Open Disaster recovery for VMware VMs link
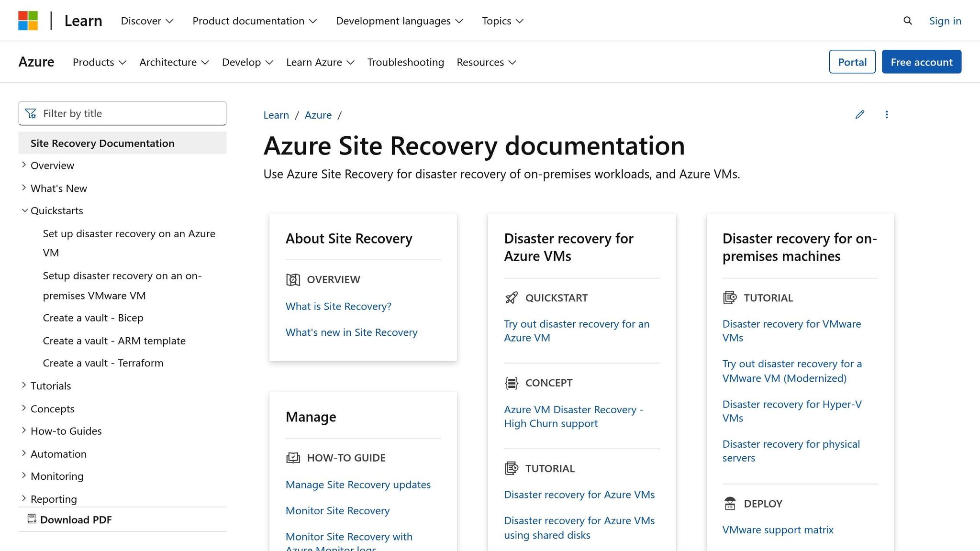980x551 pixels. pos(791,331)
